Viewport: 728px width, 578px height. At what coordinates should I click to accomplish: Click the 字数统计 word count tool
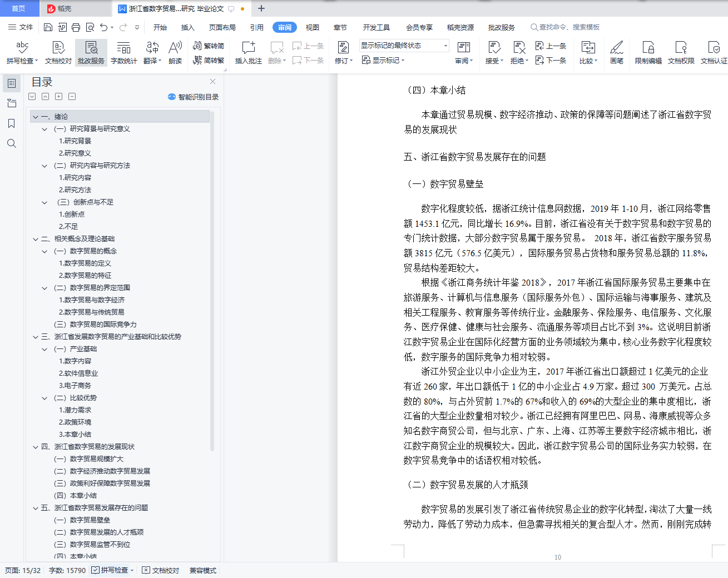coord(123,53)
